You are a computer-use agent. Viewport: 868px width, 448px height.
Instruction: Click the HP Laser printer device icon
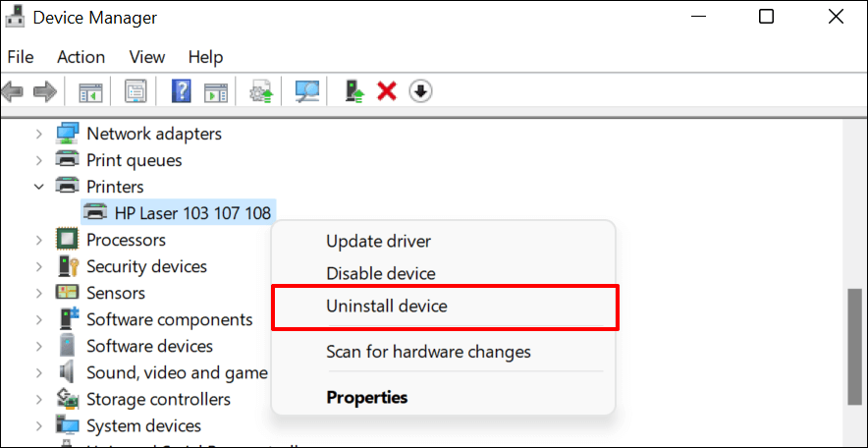[95, 212]
